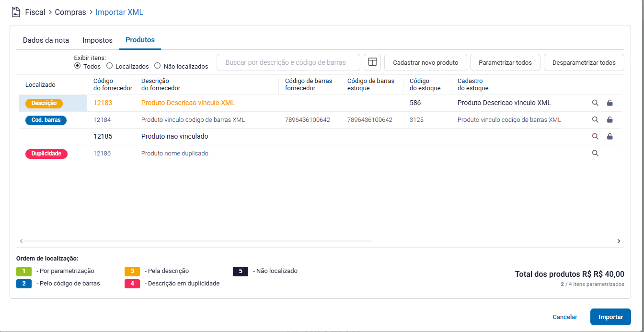Viewport: 644px width, 332px height.
Task: Click the search icon for product 12183
Action: tap(595, 103)
